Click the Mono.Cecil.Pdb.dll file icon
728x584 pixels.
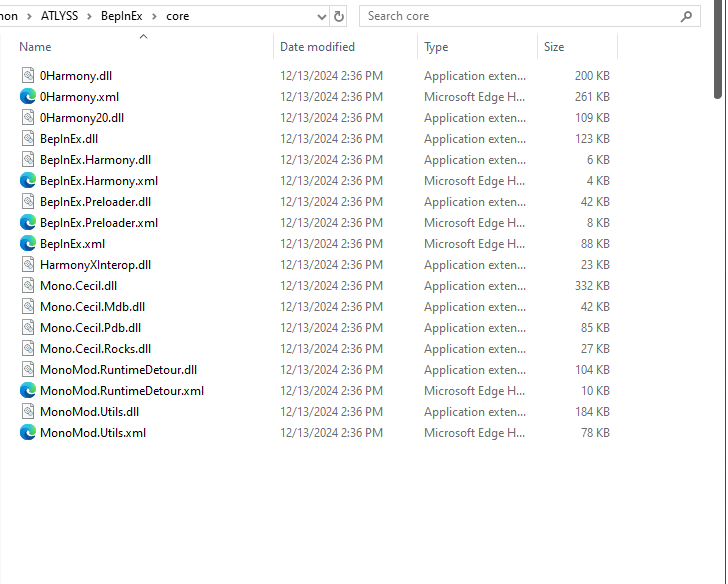point(28,328)
